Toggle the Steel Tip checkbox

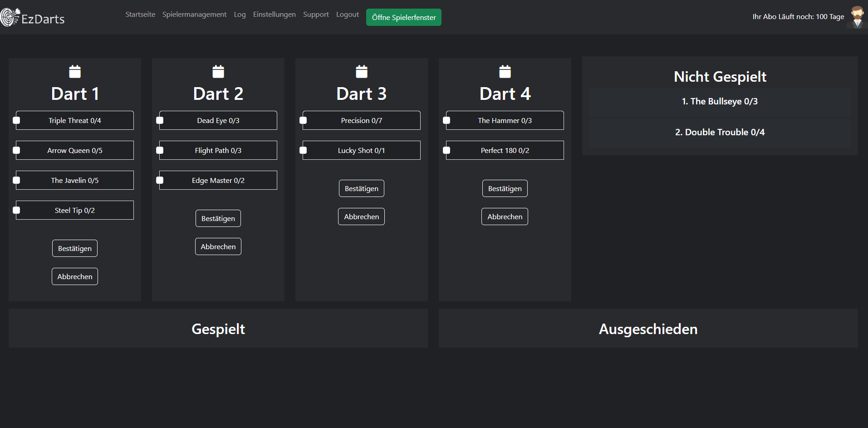[16, 210]
